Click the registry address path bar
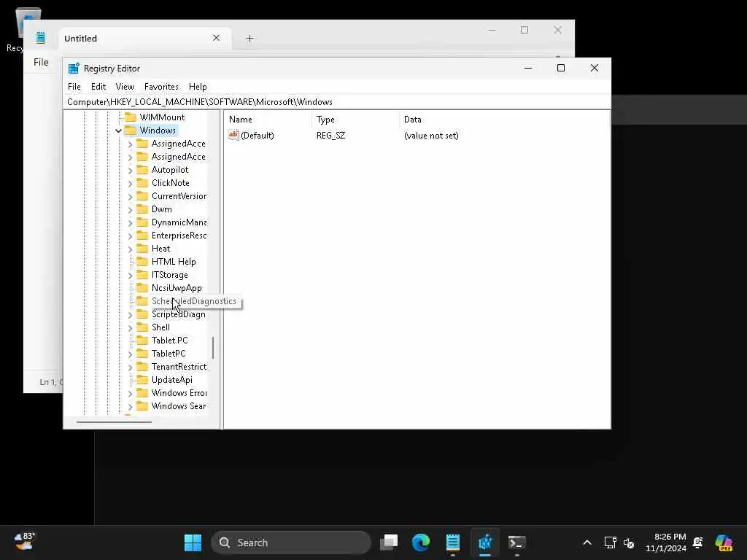The height and width of the screenshot is (560, 747). tap(337, 102)
